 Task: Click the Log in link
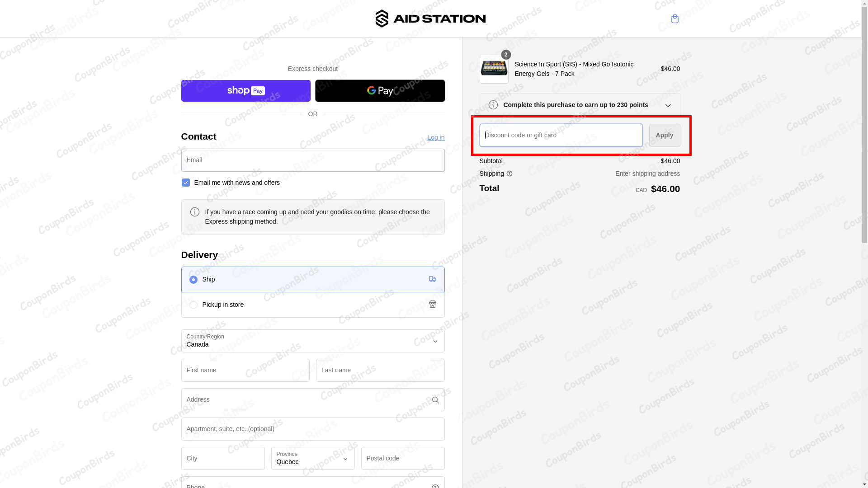(x=435, y=137)
